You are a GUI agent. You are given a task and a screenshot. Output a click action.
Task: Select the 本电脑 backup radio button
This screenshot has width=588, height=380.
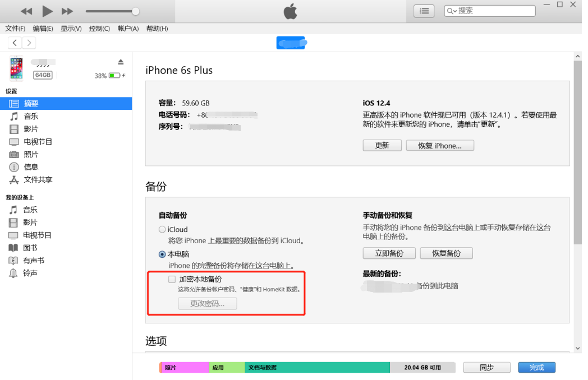[x=162, y=254]
